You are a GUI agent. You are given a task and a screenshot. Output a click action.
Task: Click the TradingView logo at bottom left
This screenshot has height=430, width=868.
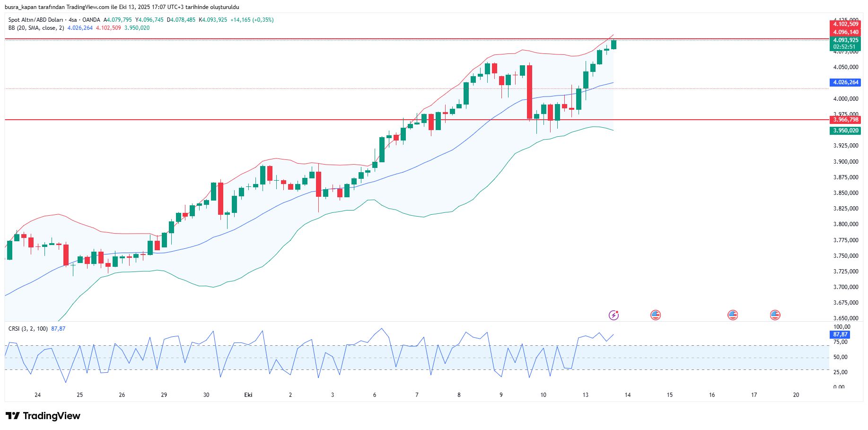[43, 416]
